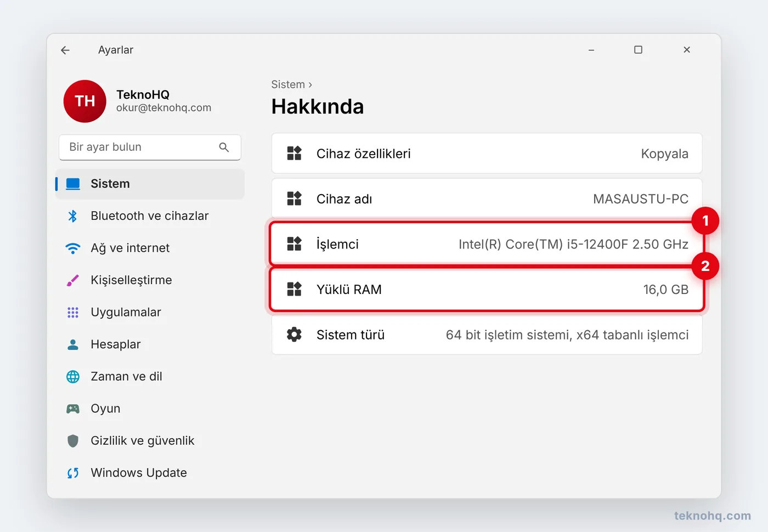Click the Yüklü RAM row icon
Screen dimensions: 768x532
[295, 289]
